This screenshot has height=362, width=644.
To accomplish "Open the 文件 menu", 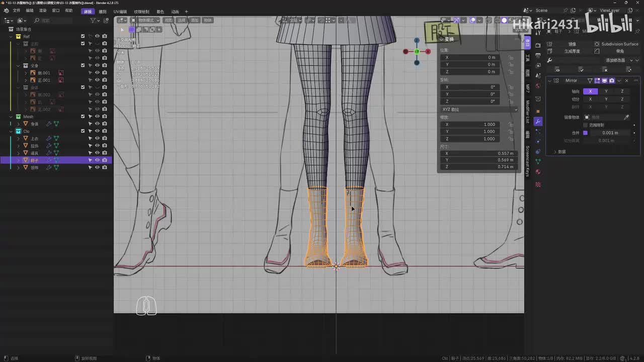I will [17, 11].
